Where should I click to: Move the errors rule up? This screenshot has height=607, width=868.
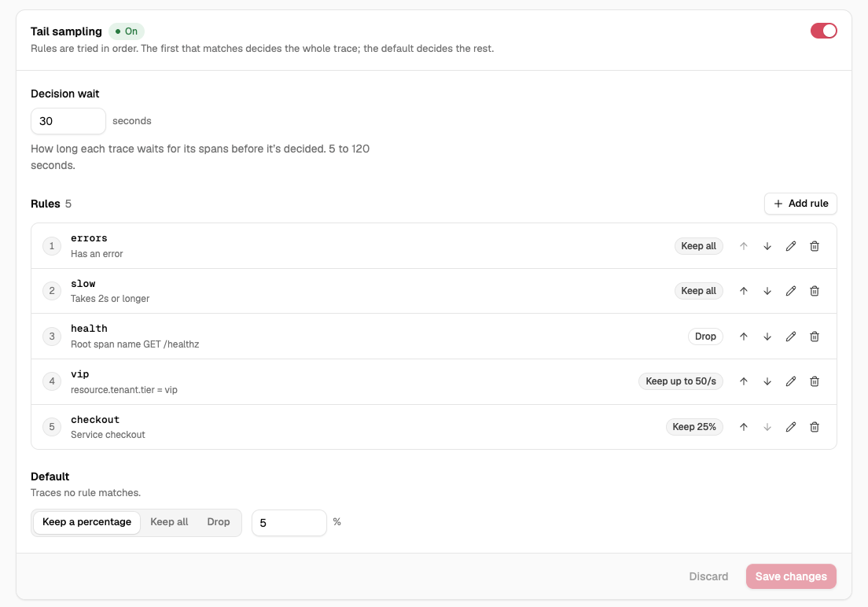tap(744, 246)
